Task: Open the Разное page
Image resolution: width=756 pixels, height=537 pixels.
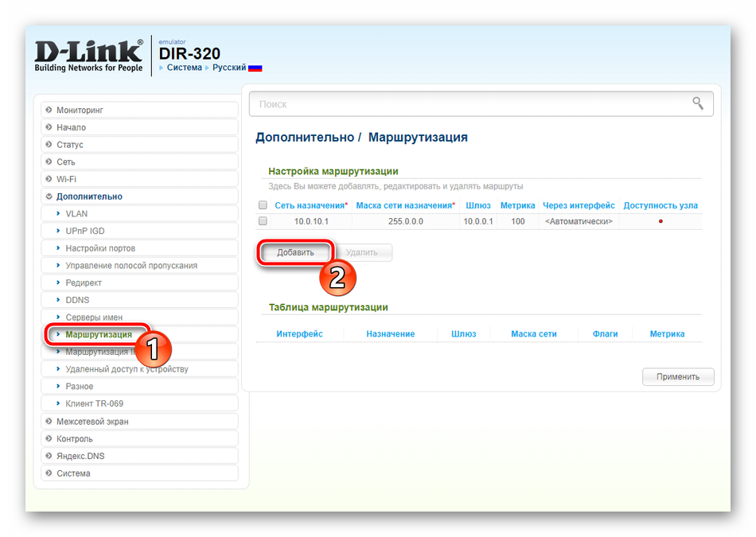Action: (x=140, y=387)
